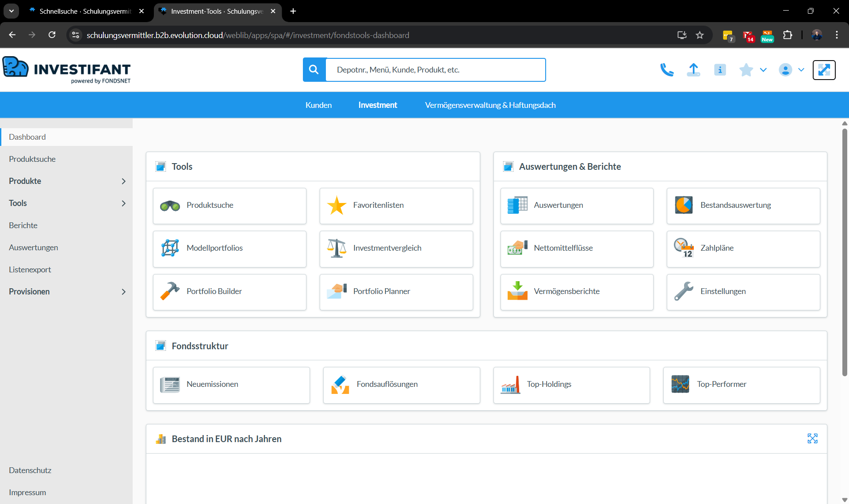Viewport: 849px width, 504px height.
Task: Click the expand-view icon top right
Action: [x=824, y=70]
